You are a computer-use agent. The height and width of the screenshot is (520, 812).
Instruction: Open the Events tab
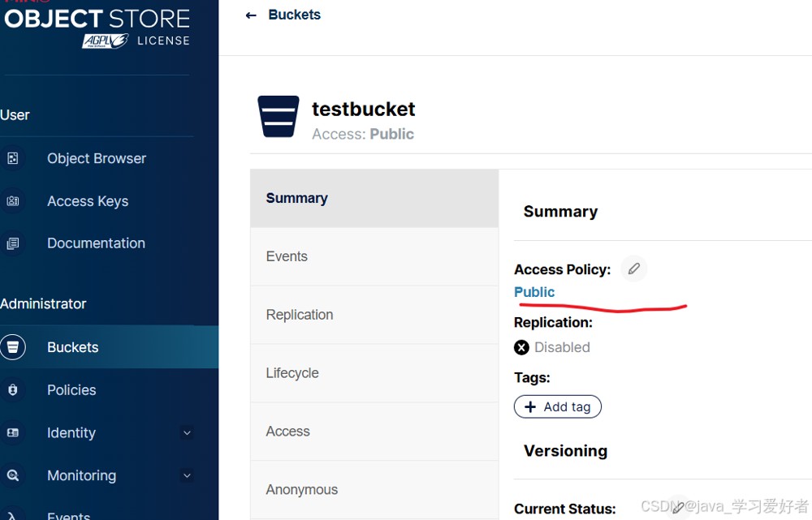(374, 256)
